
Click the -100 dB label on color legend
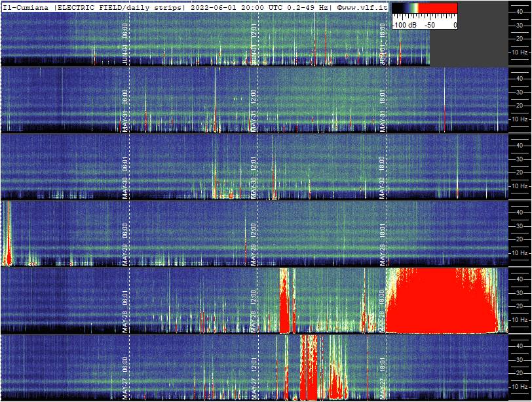pyautogui.click(x=404, y=24)
